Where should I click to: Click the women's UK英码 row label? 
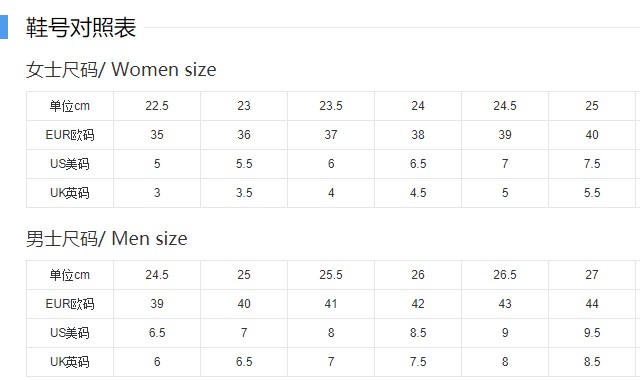click(x=70, y=193)
